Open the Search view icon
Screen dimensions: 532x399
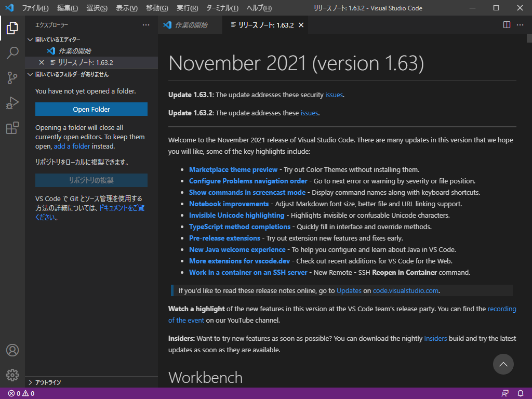tap(12, 53)
